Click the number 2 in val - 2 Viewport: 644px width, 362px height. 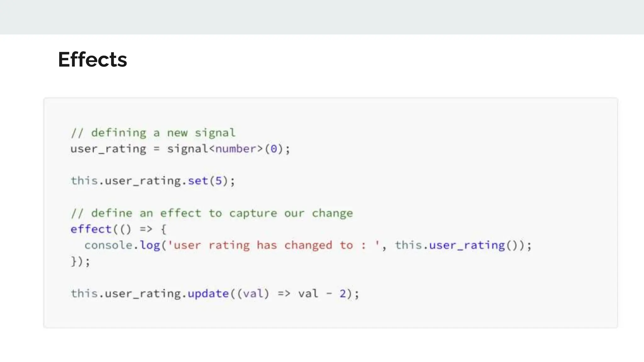click(x=342, y=293)
